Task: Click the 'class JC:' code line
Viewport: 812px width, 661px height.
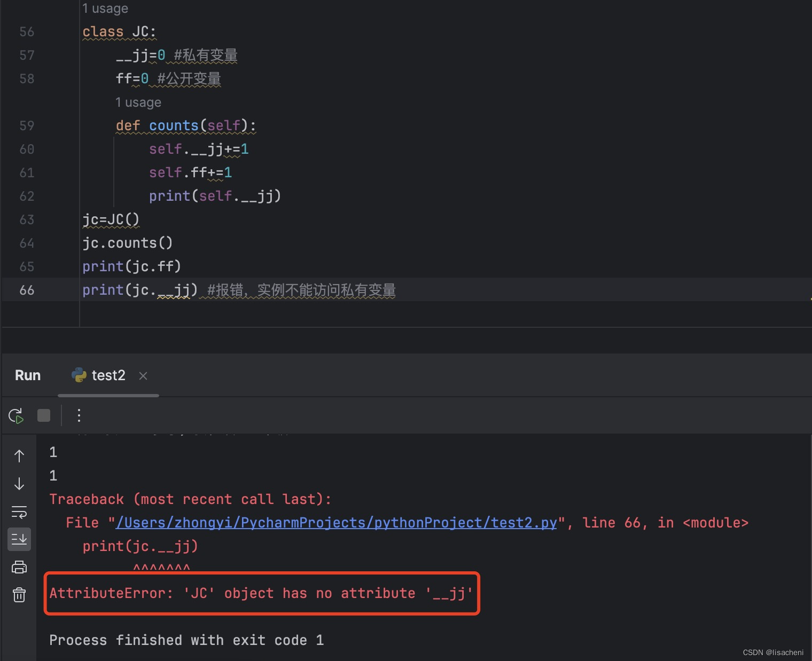Action: point(119,32)
